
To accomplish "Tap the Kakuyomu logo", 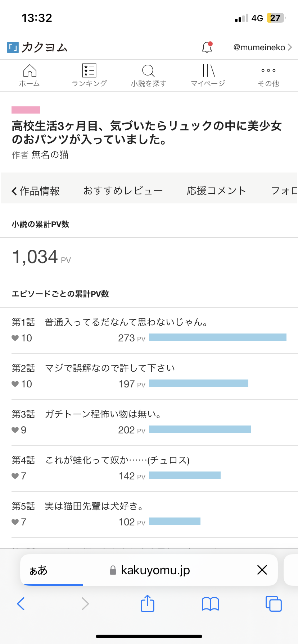I will coord(37,47).
